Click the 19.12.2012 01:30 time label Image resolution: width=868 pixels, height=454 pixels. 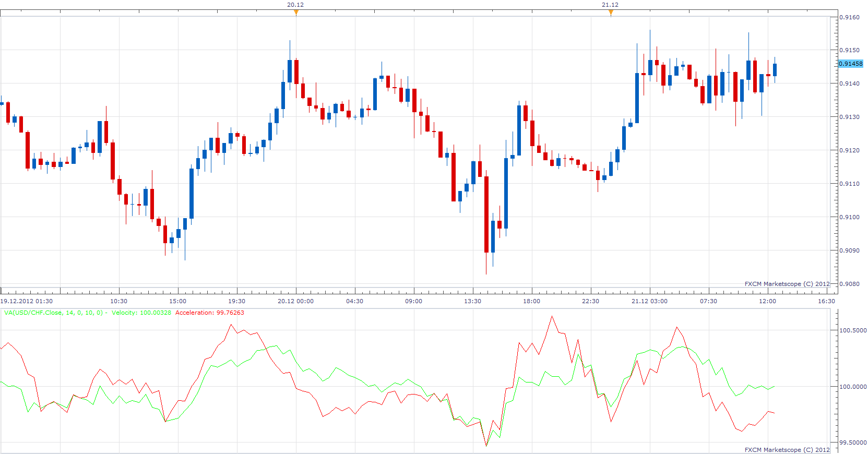point(27,301)
